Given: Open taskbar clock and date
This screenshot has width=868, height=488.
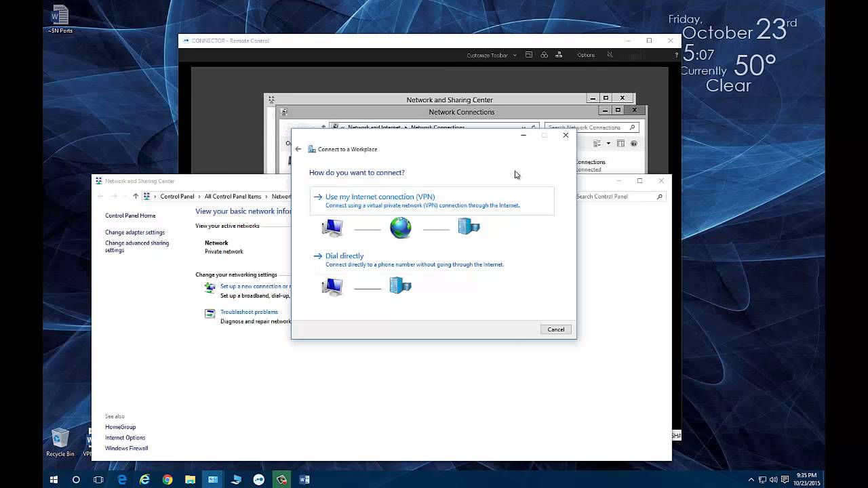Looking at the screenshot, I should coord(807,479).
